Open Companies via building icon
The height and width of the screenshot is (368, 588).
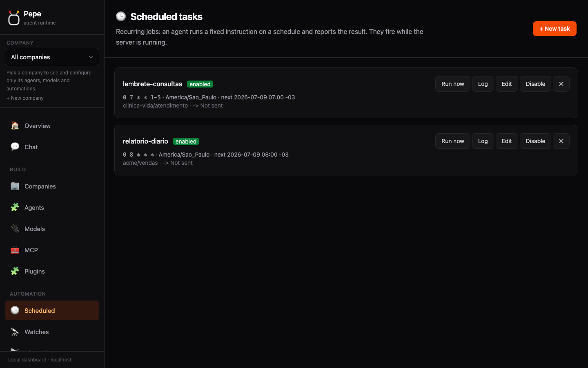(15, 186)
